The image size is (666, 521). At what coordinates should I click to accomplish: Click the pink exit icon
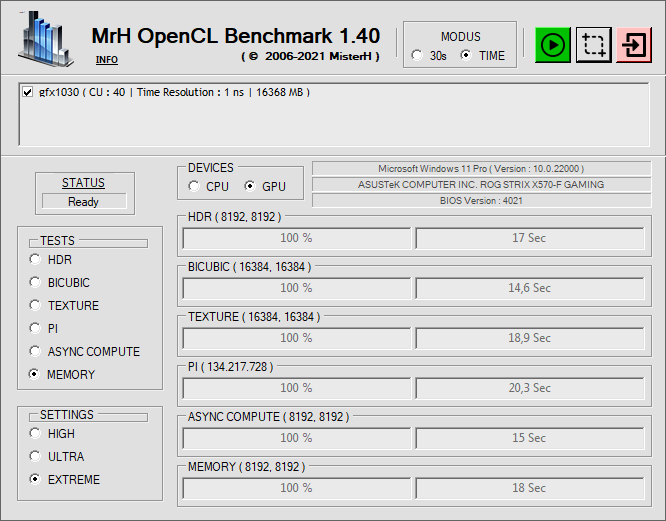634,45
